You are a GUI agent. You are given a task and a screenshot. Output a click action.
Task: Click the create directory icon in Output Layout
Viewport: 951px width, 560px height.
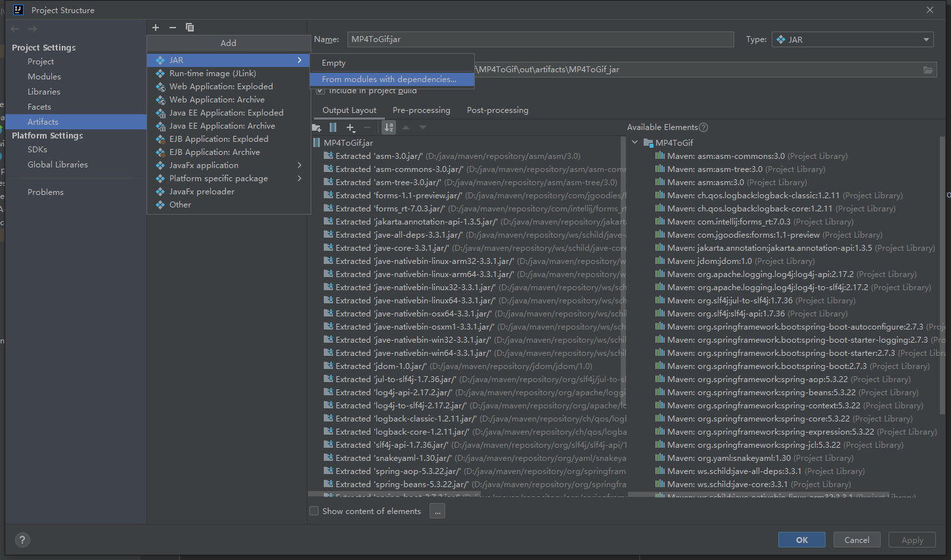click(317, 127)
